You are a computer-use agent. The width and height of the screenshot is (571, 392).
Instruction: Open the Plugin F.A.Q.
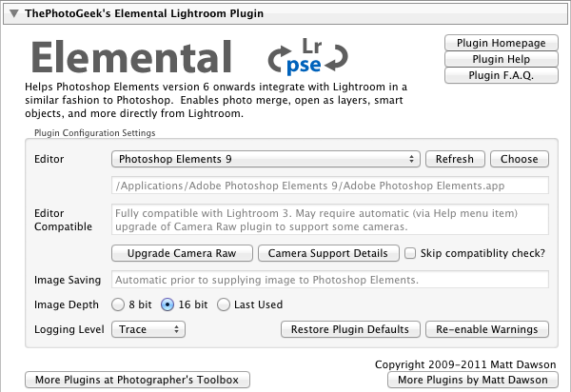coord(501,76)
